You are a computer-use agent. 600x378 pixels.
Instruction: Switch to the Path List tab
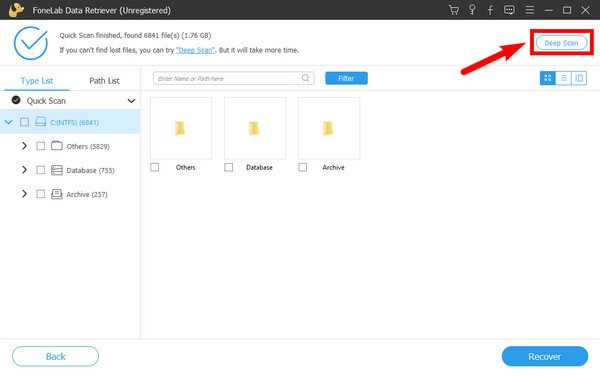pyautogui.click(x=104, y=81)
